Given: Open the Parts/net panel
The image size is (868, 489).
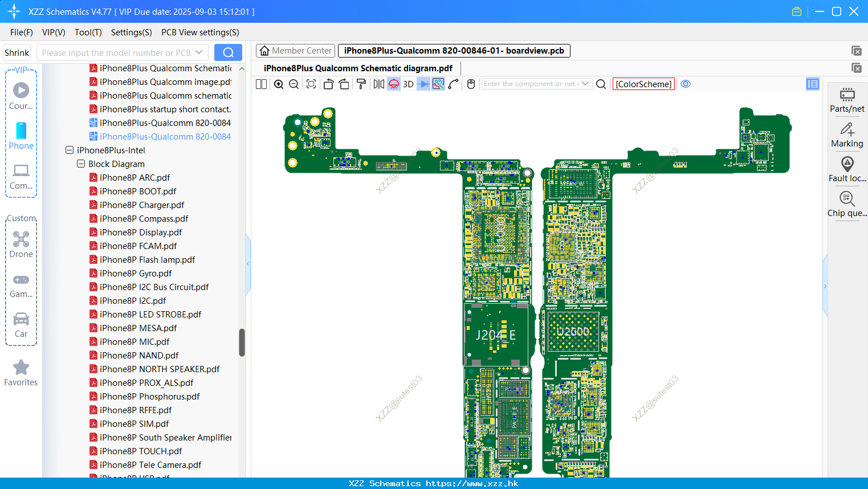Looking at the screenshot, I should click(x=847, y=100).
